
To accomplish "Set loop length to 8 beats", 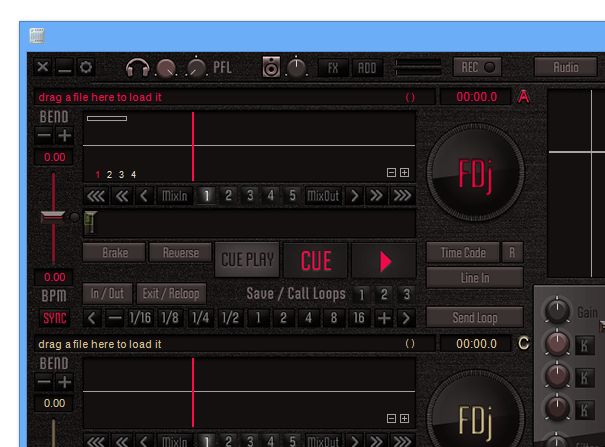I will (x=334, y=318).
